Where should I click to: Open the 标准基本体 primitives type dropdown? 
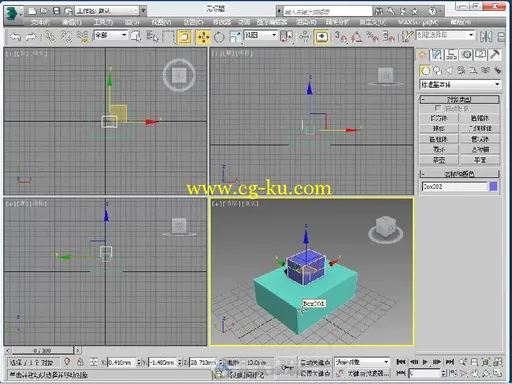[x=460, y=85]
